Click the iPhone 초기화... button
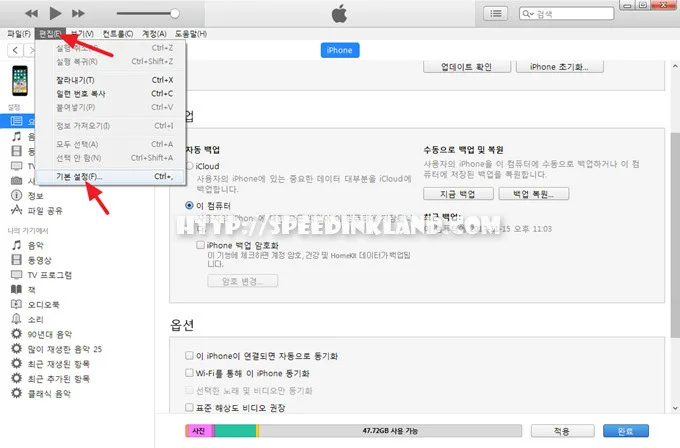 559,67
